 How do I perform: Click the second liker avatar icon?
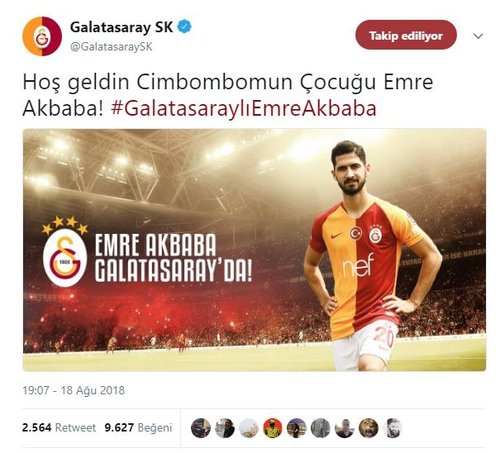point(225,428)
